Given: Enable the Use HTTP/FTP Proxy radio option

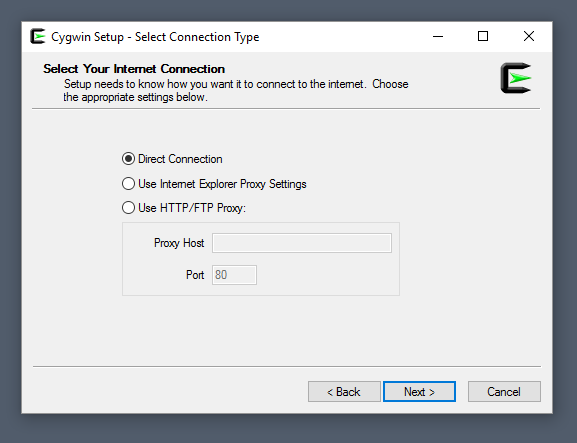Looking at the screenshot, I should [x=128, y=208].
